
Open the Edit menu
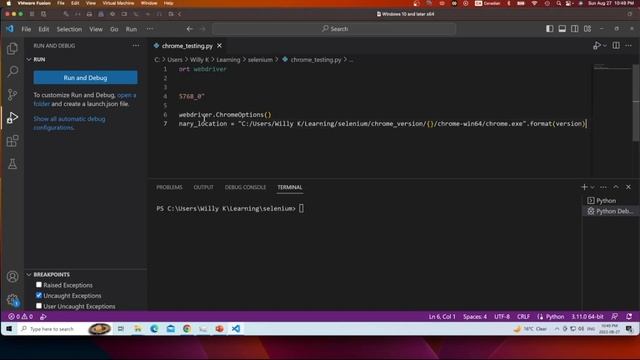44,29
